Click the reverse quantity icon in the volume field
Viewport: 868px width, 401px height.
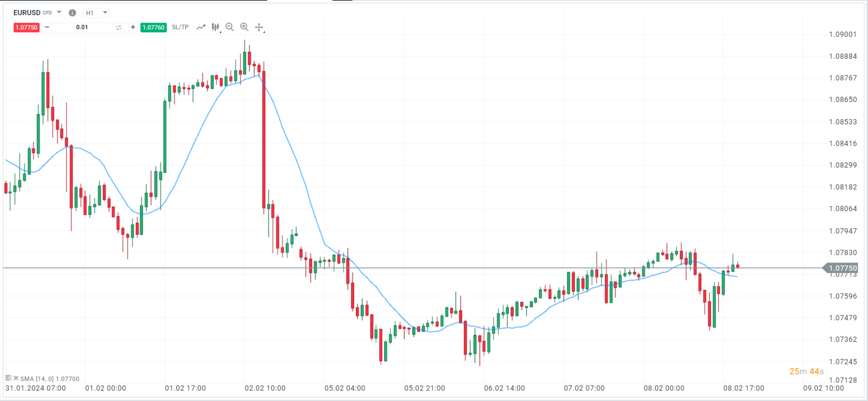coord(118,27)
